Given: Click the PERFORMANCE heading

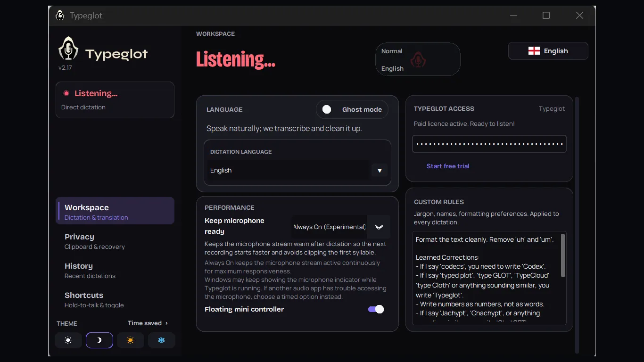Looking at the screenshot, I should [230, 207].
